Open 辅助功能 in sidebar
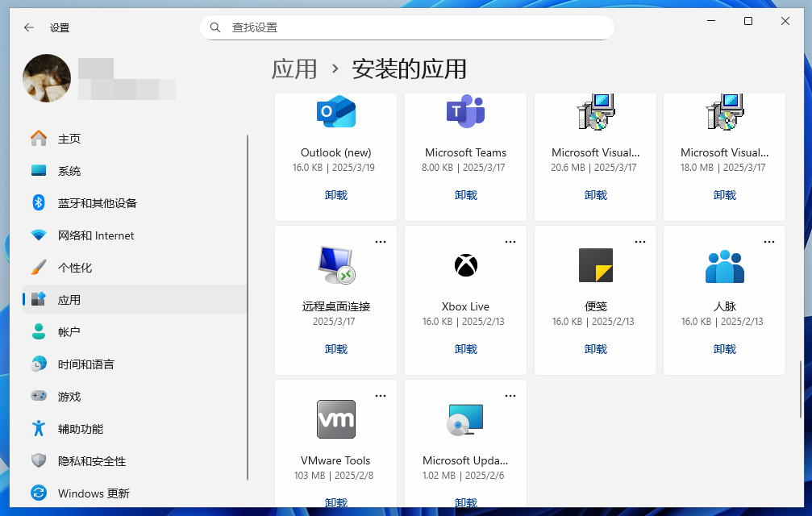Image resolution: width=812 pixels, height=516 pixels. click(135, 429)
